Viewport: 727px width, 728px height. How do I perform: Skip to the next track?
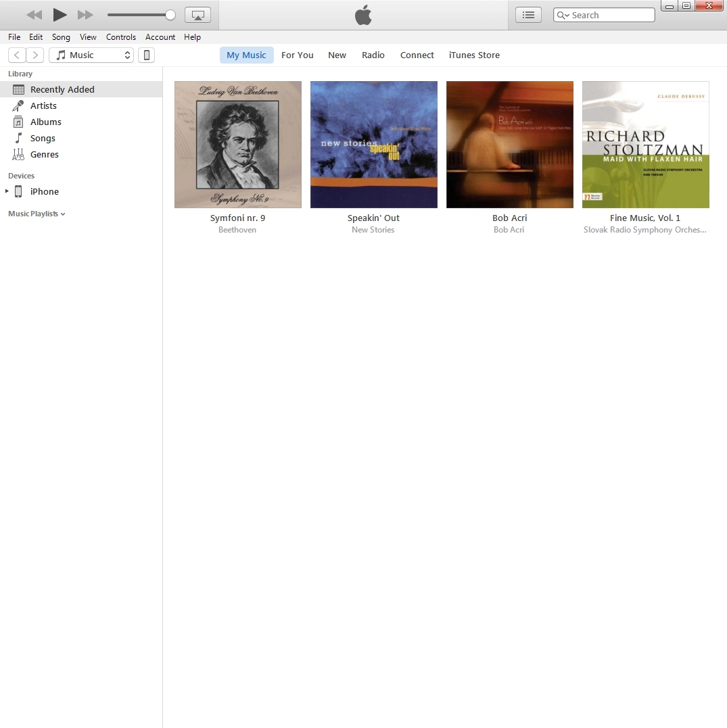(x=85, y=15)
